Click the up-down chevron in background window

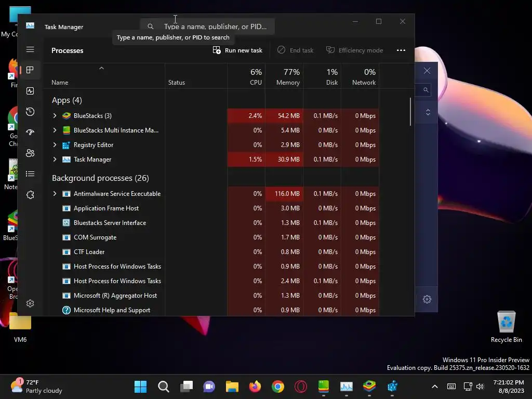(428, 112)
